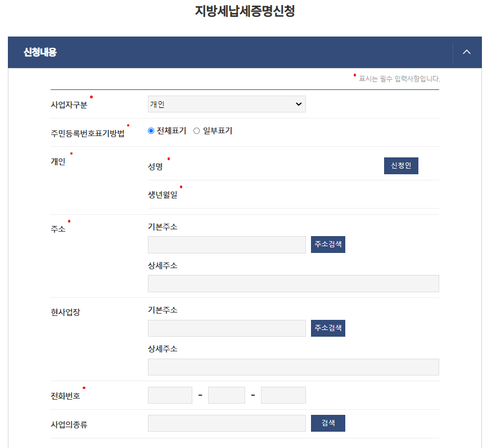Click the 성명 label
The height and width of the screenshot is (448, 487).
tap(155, 167)
